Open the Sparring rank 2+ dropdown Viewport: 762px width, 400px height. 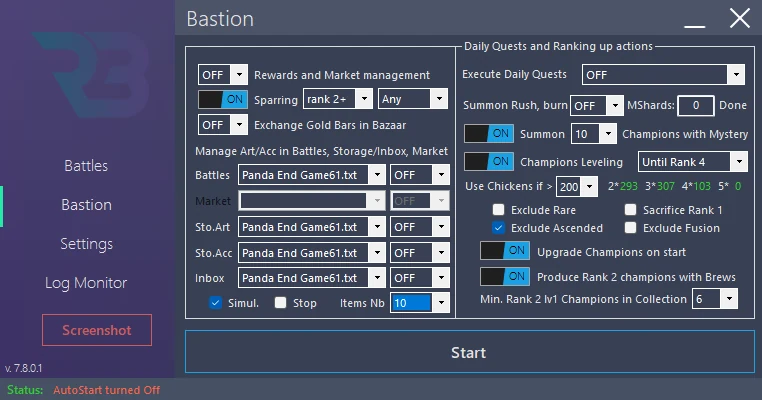coord(338,99)
